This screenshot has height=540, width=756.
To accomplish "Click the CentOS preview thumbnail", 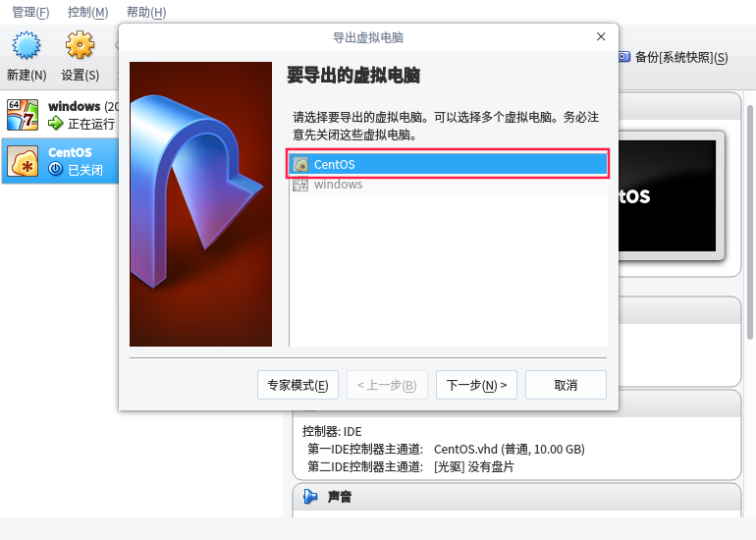I will click(x=668, y=195).
